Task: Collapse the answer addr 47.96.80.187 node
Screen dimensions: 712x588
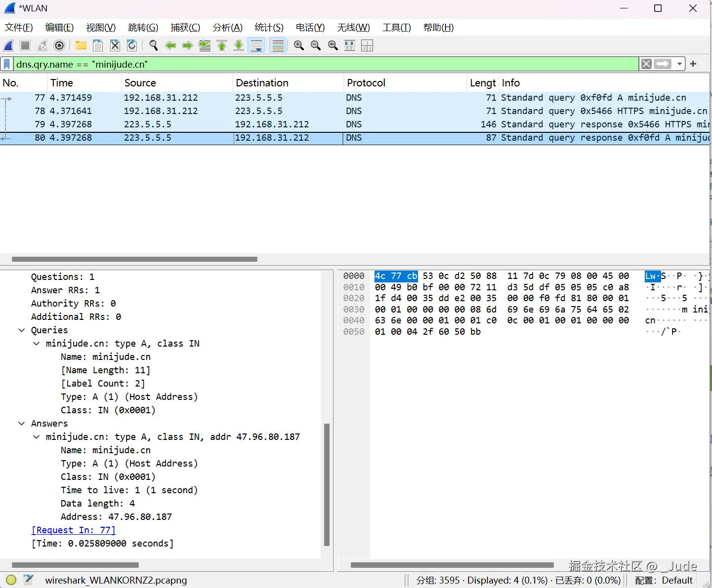Action: click(36, 437)
